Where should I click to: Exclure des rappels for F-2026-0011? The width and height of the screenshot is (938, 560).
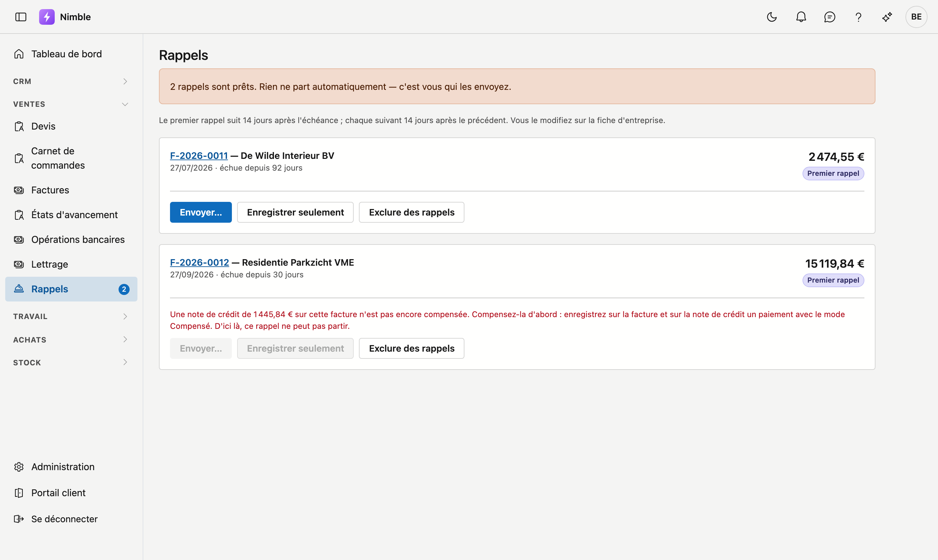(411, 213)
